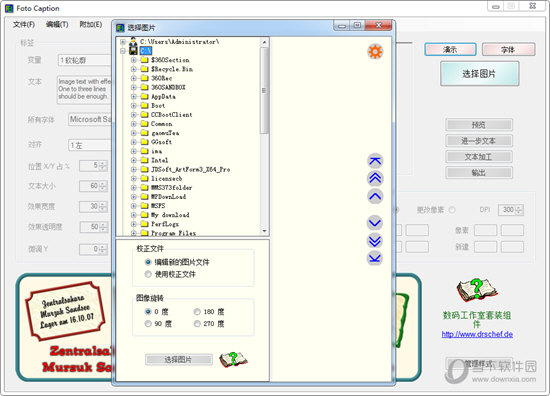
Task: Click large 选择图片 button in main window
Action: click(479, 74)
